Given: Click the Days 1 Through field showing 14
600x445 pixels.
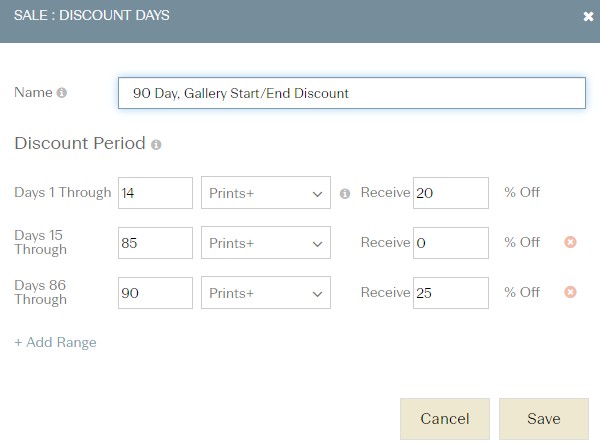Looking at the screenshot, I should click(x=155, y=193).
